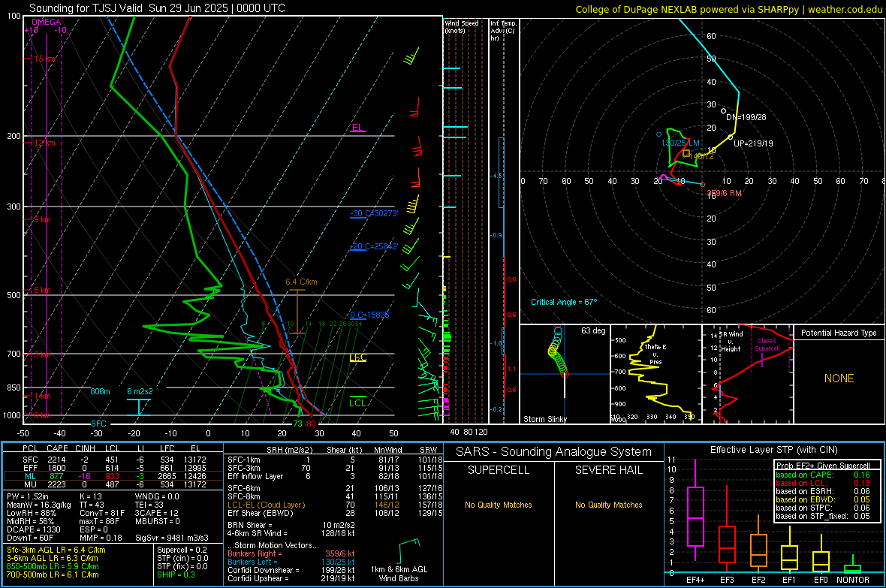Click the EFF parcel CAPE value 1800
Viewport: 886px width, 588px height.
(x=56, y=468)
